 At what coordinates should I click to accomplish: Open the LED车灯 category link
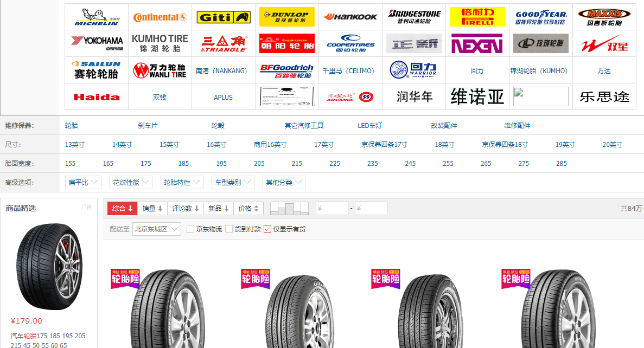370,126
